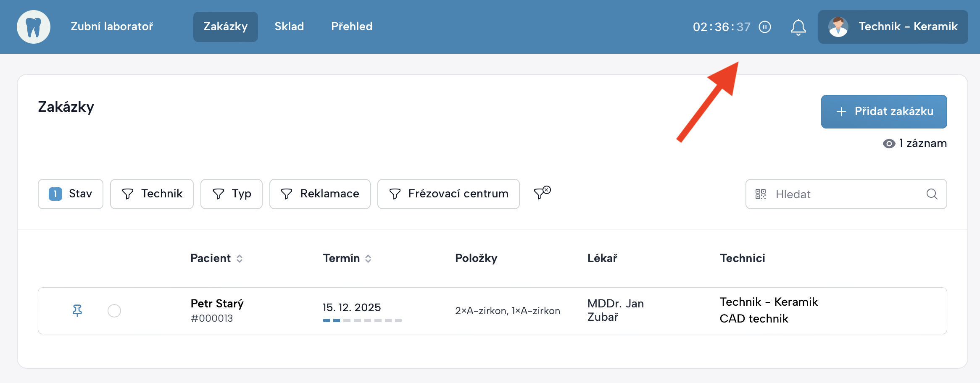The image size is (980, 383).
Task: Click the order progress bar under 15. 12. 2025
Action: point(362,320)
